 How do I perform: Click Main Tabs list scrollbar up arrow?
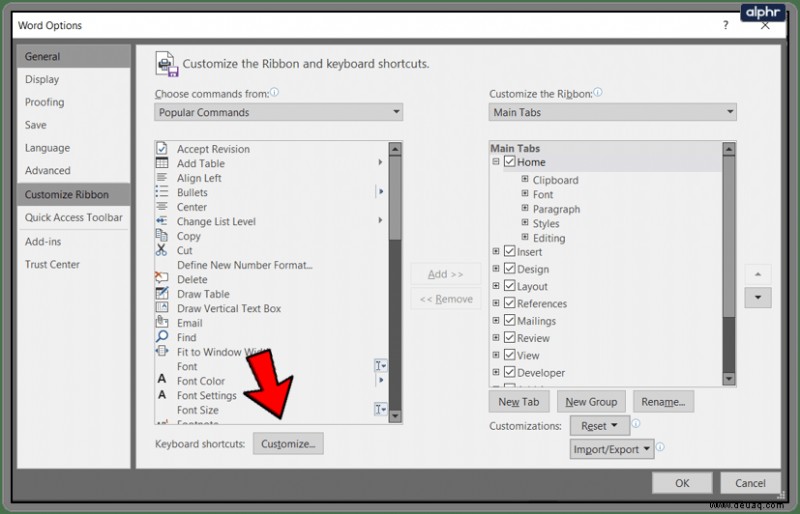[x=729, y=149]
